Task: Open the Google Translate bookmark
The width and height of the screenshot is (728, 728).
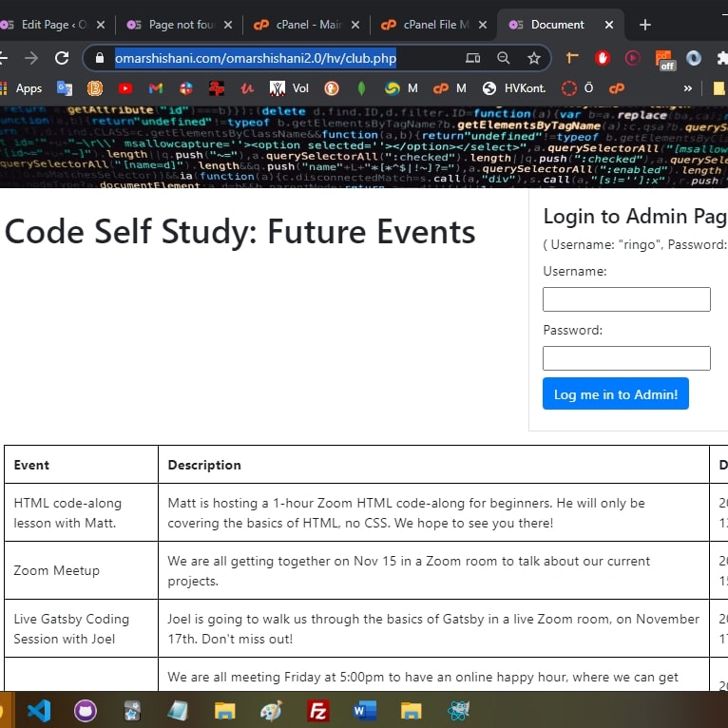Action: point(65,88)
